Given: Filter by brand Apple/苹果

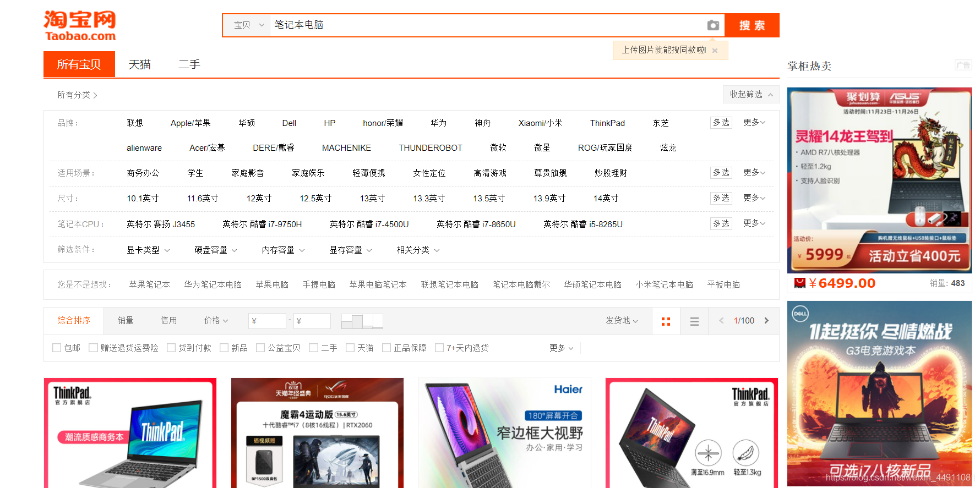Looking at the screenshot, I should 190,123.
